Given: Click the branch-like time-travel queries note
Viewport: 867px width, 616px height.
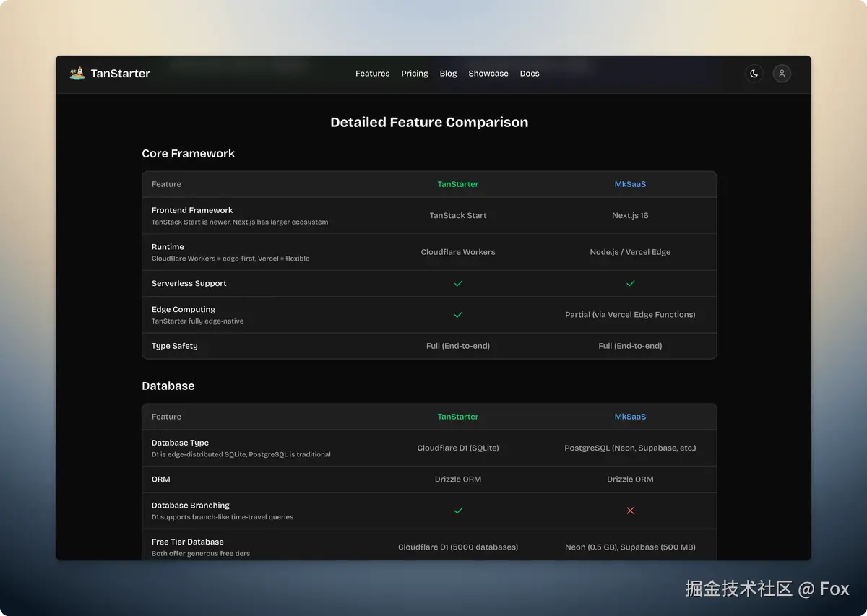Looking at the screenshot, I should click(x=223, y=517).
